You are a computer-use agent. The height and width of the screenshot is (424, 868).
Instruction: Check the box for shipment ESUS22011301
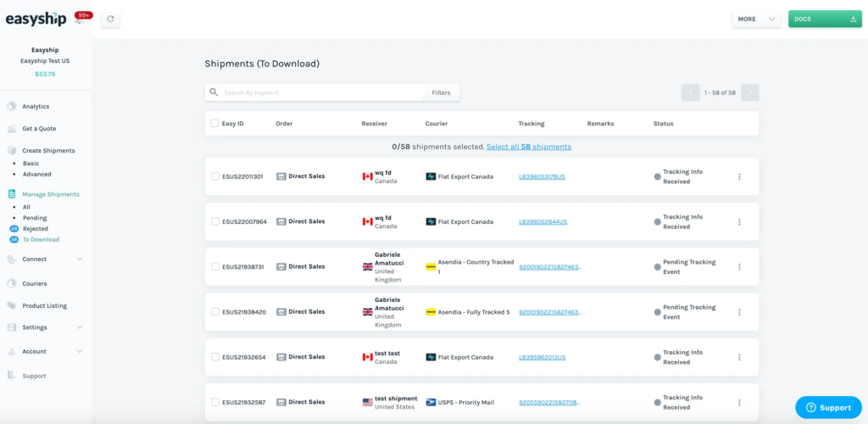tap(215, 176)
